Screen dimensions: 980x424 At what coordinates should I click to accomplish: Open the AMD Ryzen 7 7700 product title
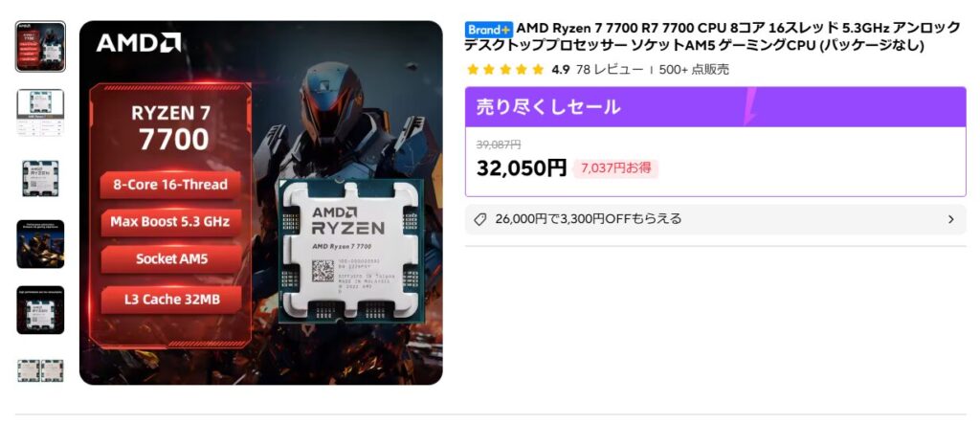click(712, 37)
